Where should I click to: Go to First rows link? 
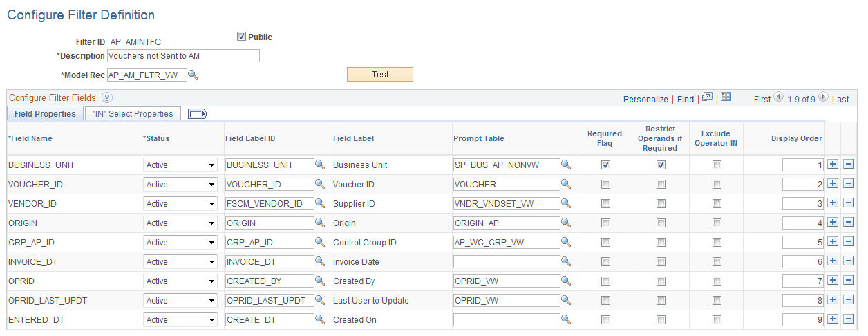(762, 99)
